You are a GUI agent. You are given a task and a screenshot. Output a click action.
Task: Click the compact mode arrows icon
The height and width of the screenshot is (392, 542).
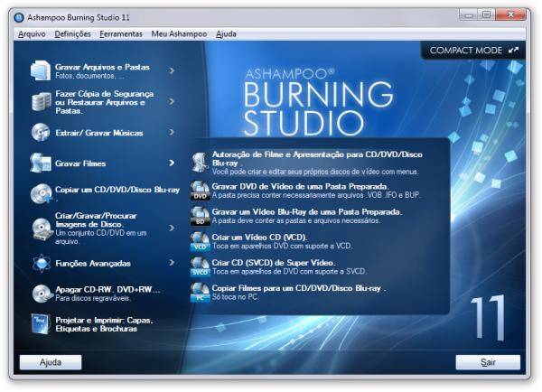point(514,51)
